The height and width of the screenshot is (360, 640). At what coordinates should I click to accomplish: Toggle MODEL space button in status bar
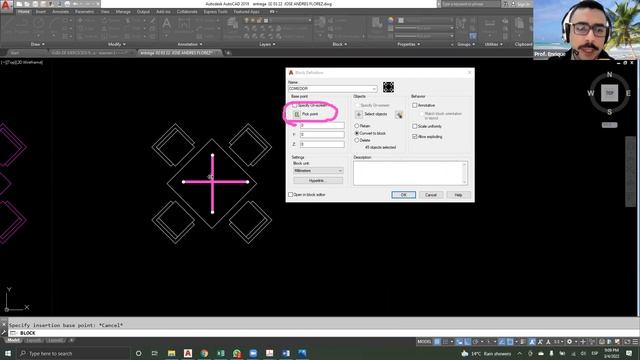pyautogui.click(x=424, y=342)
